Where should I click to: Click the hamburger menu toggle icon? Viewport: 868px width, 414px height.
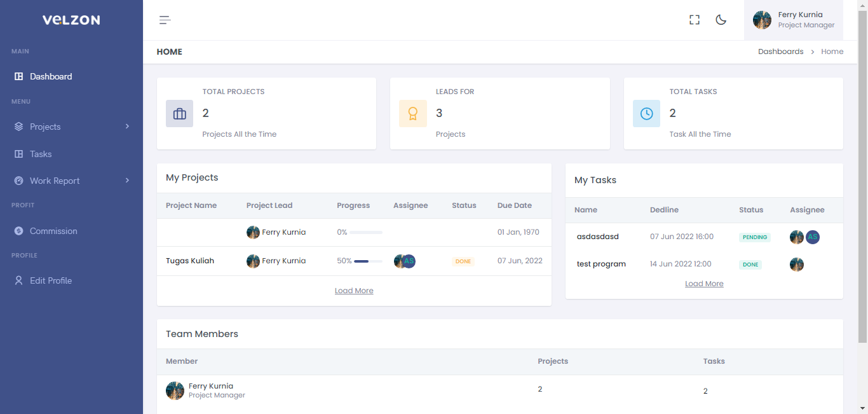pyautogui.click(x=165, y=20)
